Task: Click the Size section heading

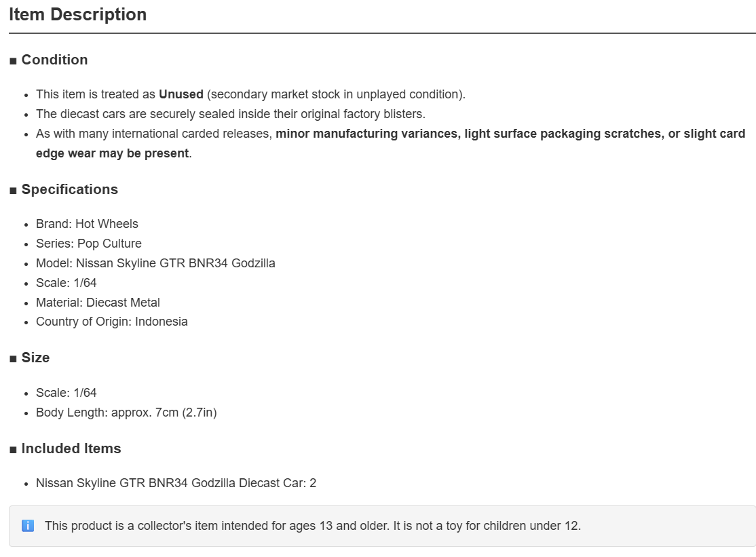Action: point(35,358)
